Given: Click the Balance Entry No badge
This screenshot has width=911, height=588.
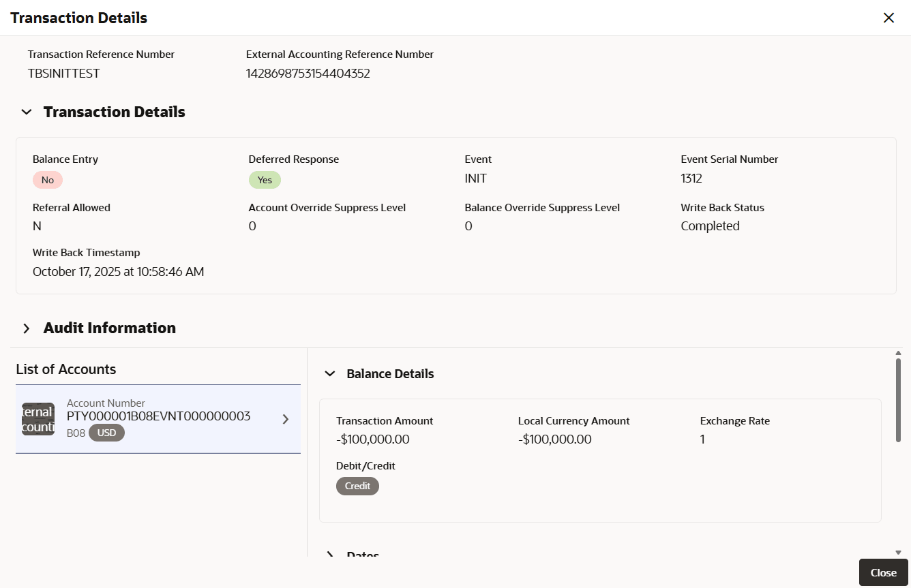Looking at the screenshot, I should pos(48,180).
